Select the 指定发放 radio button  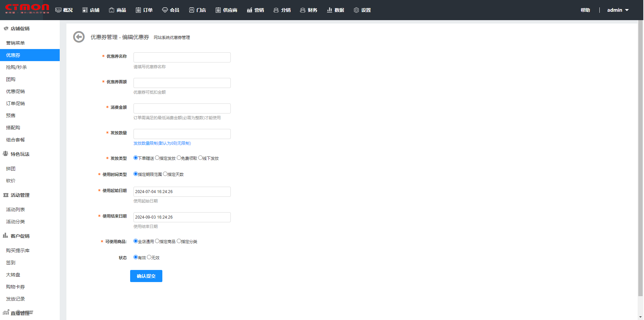click(x=157, y=158)
